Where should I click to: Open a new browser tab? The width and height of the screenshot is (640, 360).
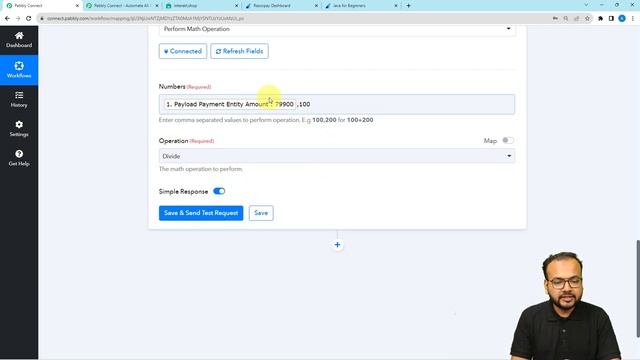click(x=408, y=6)
